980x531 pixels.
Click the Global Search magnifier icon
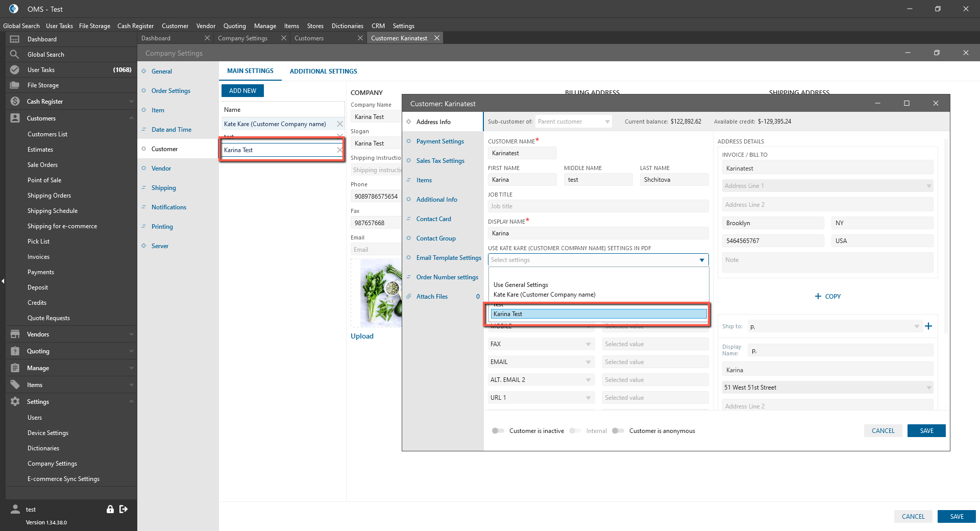click(15, 55)
